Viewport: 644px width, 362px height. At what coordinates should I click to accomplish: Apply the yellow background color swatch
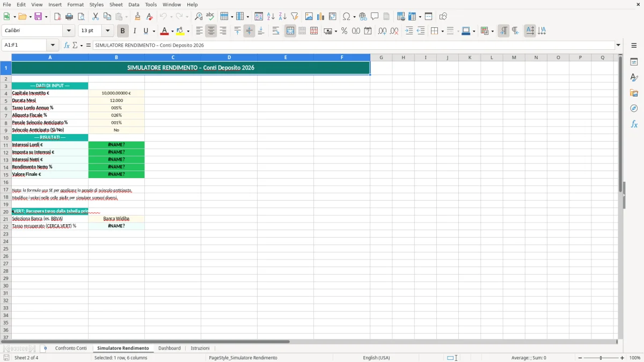click(180, 31)
